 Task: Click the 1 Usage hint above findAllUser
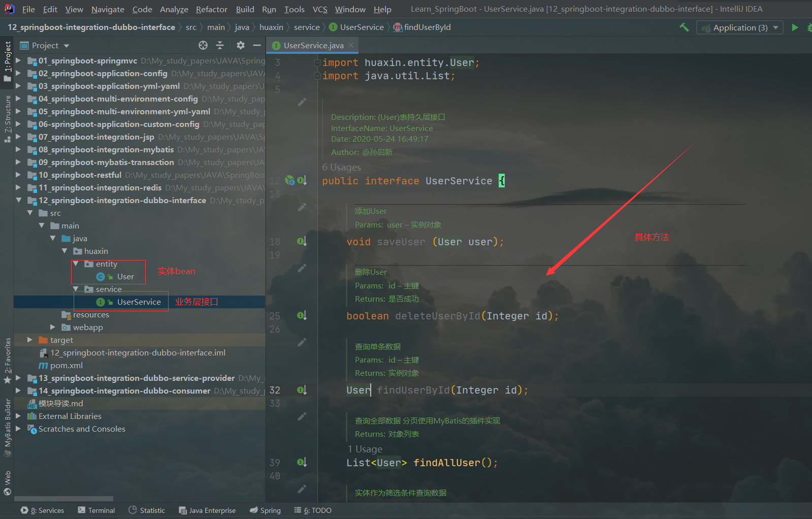[x=365, y=449]
